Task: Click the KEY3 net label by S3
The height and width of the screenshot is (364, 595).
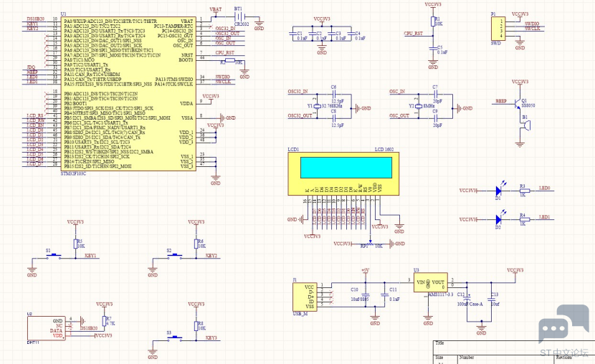Action: tap(211, 337)
